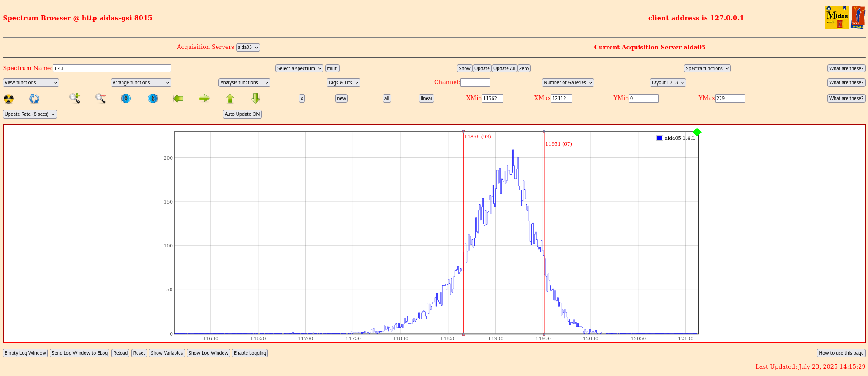Open the View functions dropdown

pyautogui.click(x=31, y=82)
